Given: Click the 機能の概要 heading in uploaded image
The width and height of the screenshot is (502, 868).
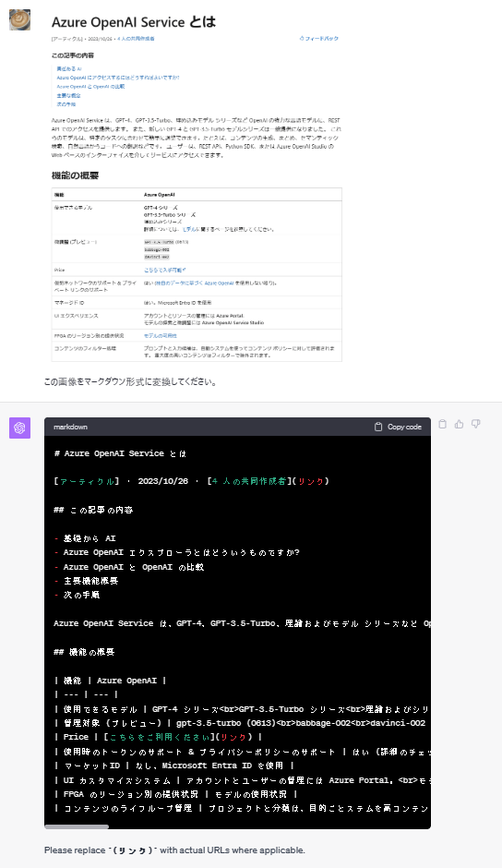Looking at the screenshot, I should point(76,175).
